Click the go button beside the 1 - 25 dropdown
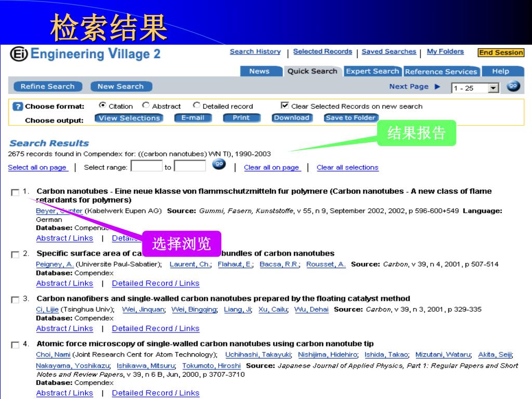This screenshot has width=532, height=399. 513,86
